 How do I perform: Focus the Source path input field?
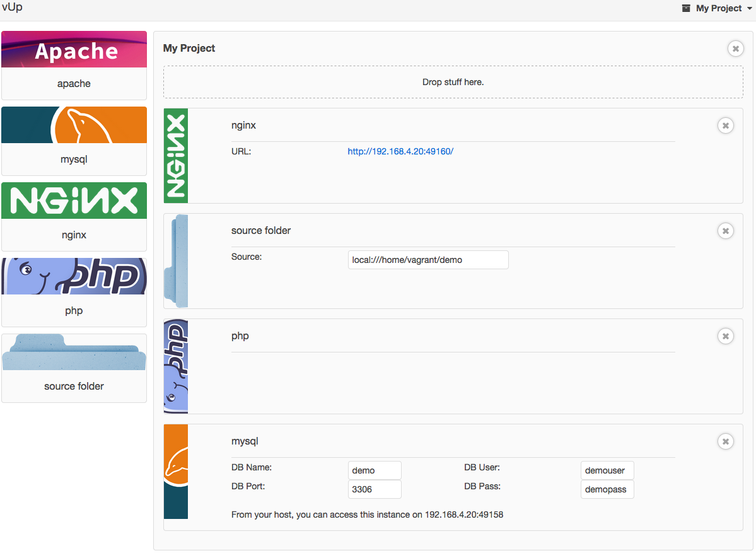(428, 260)
